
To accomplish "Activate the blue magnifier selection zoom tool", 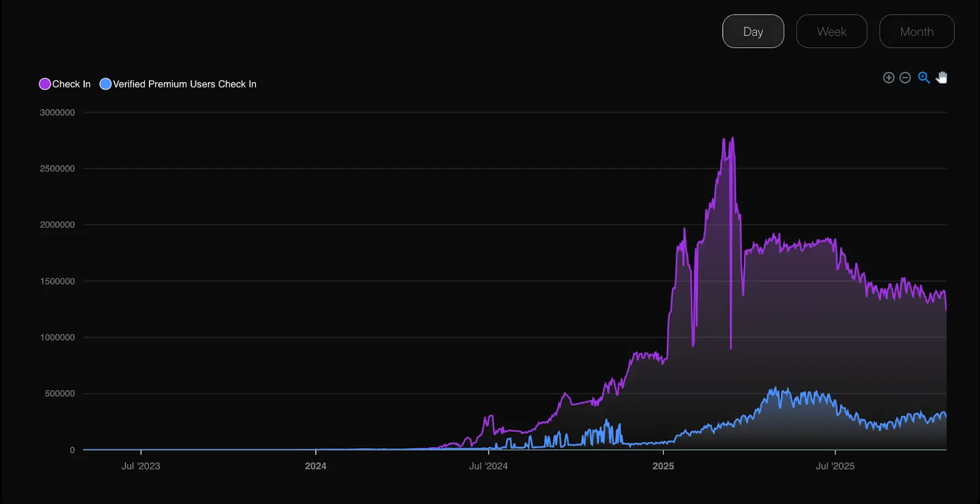I will (x=924, y=78).
